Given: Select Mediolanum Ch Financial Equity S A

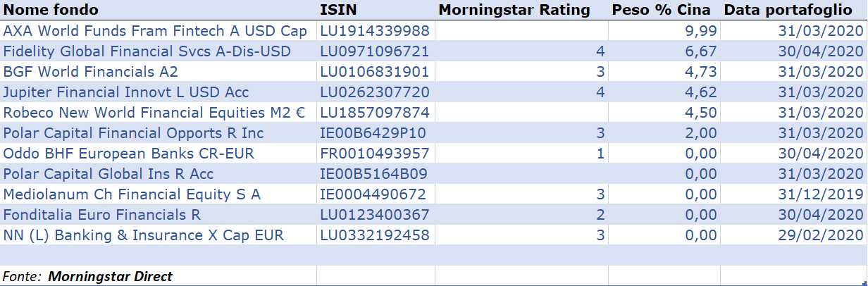Looking at the screenshot, I should [x=132, y=194].
